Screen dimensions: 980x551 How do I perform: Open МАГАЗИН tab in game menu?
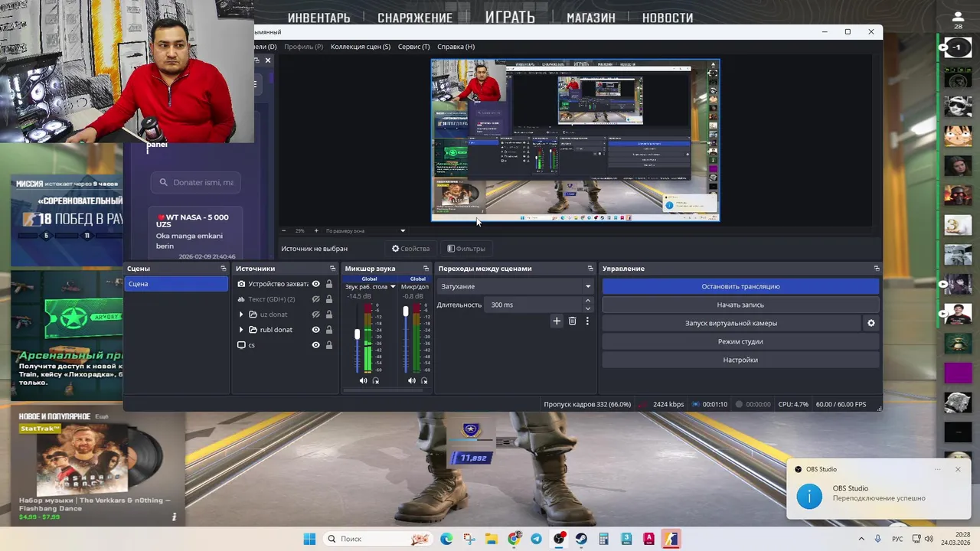tap(591, 18)
